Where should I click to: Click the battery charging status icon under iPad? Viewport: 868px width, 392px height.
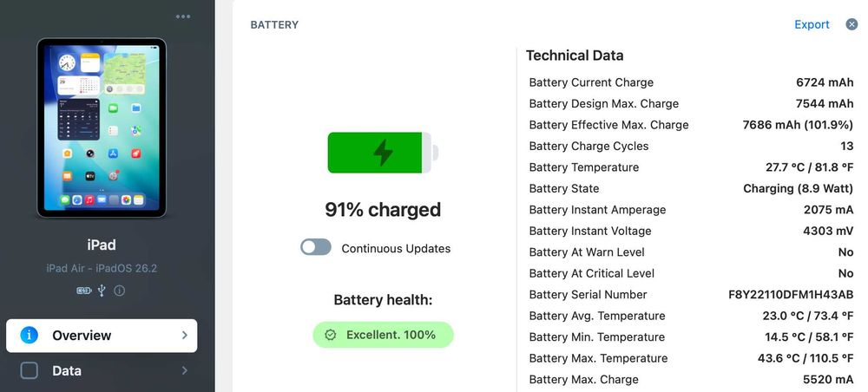tap(84, 291)
